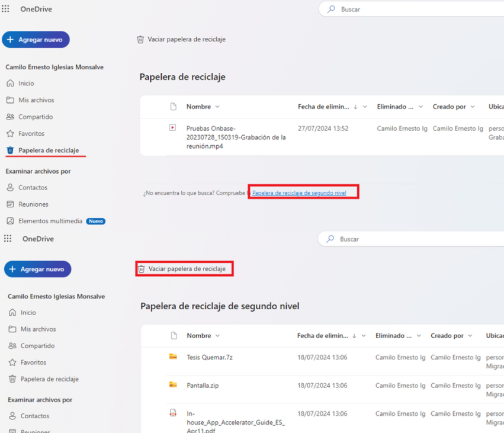Click the archive icon of Pantalla.zip
Screen dimensions: 504x433
click(173, 384)
